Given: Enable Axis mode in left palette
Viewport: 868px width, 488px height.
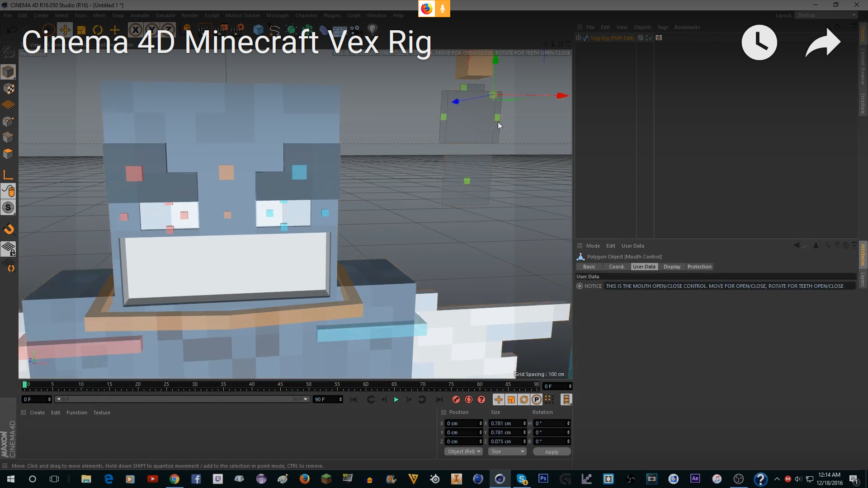Looking at the screenshot, I should tap(8, 175).
